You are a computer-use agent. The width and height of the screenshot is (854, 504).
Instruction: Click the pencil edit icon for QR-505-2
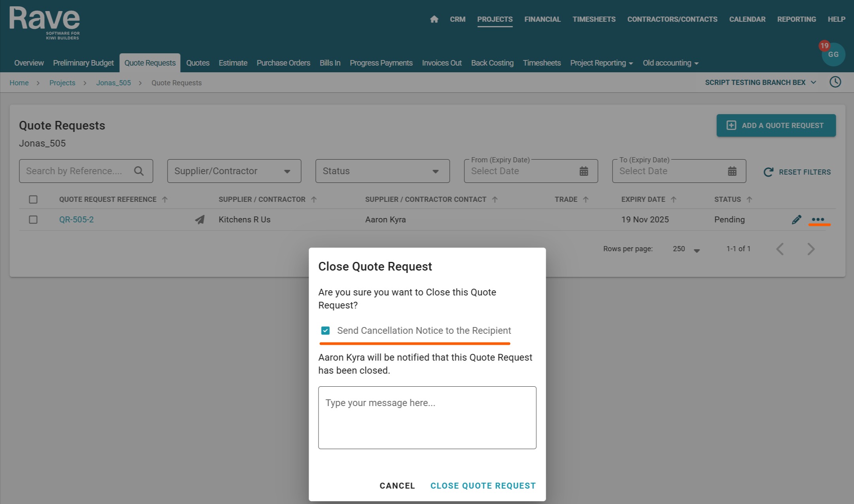click(x=796, y=220)
